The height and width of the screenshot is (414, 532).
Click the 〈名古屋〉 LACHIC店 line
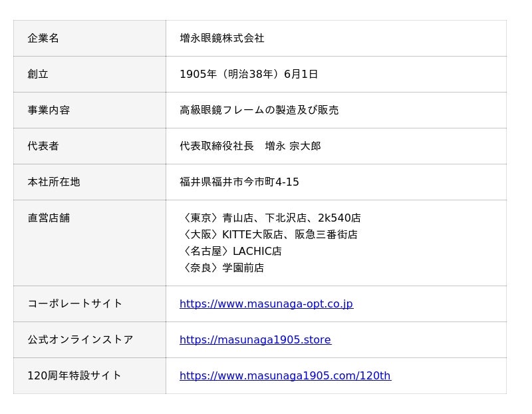click(231, 252)
